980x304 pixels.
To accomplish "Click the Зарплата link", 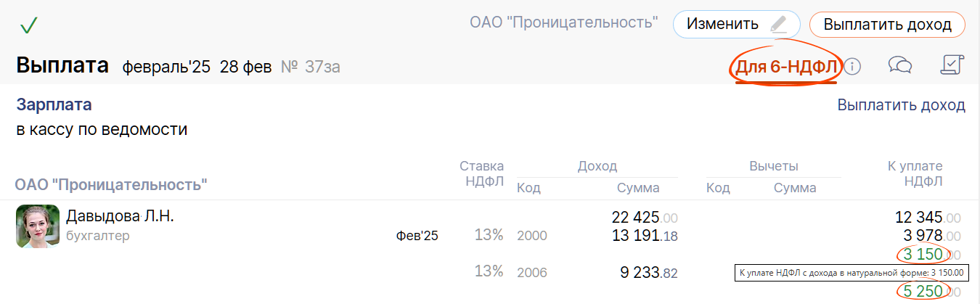I will [54, 104].
